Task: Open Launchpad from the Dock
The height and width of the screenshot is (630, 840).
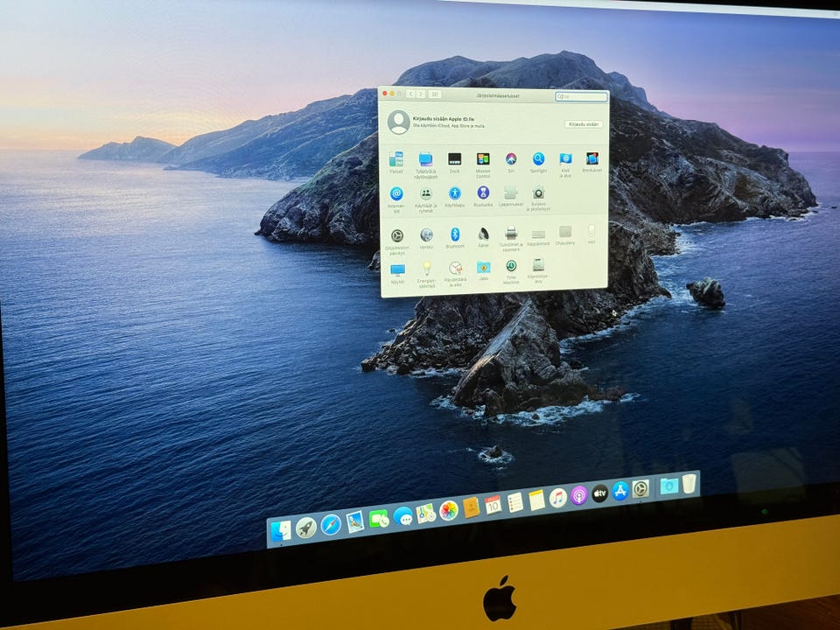Action: (x=306, y=528)
